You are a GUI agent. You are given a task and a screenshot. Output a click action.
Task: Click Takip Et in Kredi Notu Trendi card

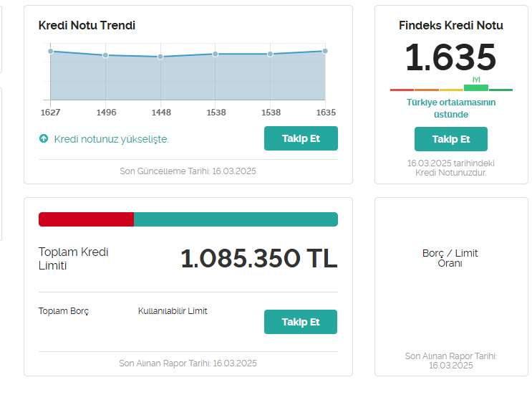pos(301,138)
